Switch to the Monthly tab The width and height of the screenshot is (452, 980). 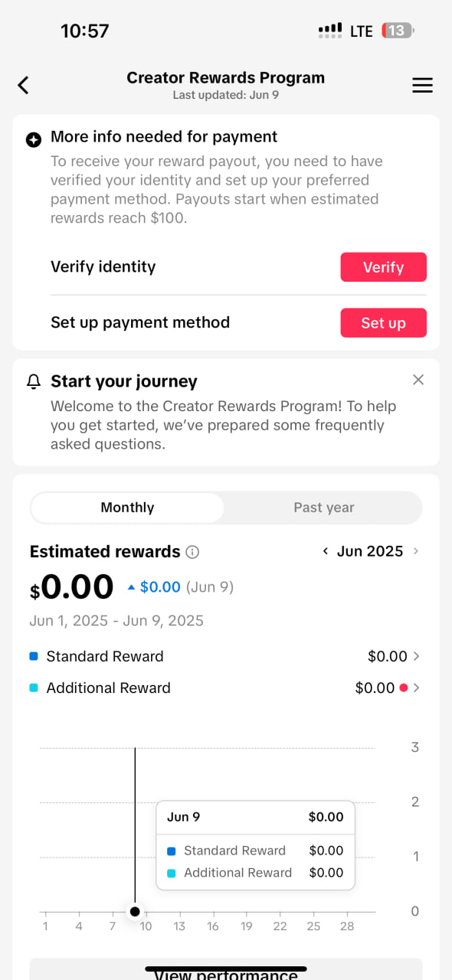point(127,508)
